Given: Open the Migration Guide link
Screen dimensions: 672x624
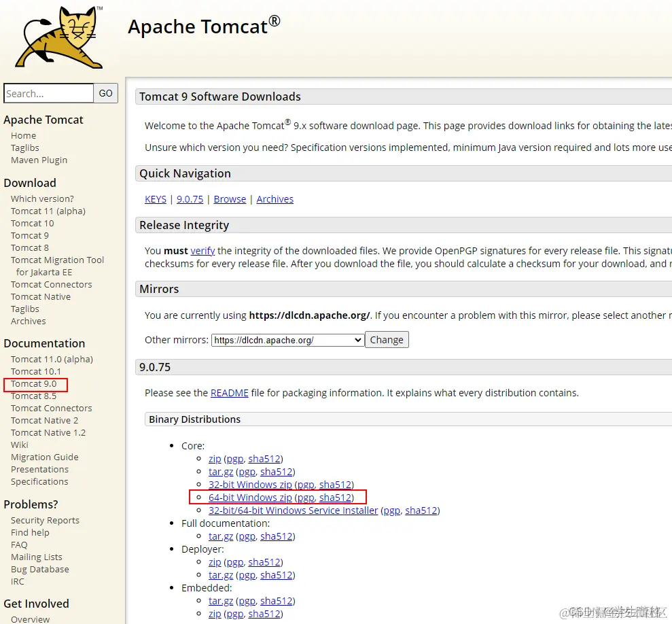Looking at the screenshot, I should [x=45, y=457].
